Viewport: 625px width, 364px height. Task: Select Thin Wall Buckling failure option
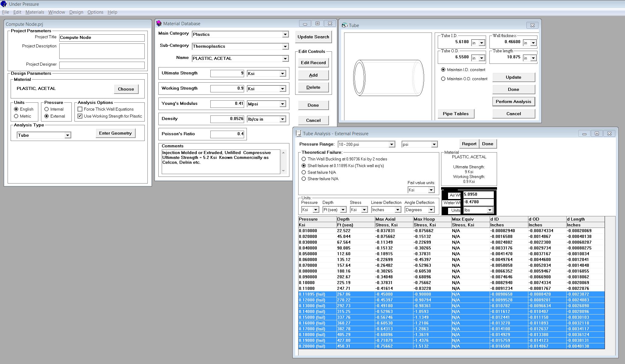click(304, 159)
